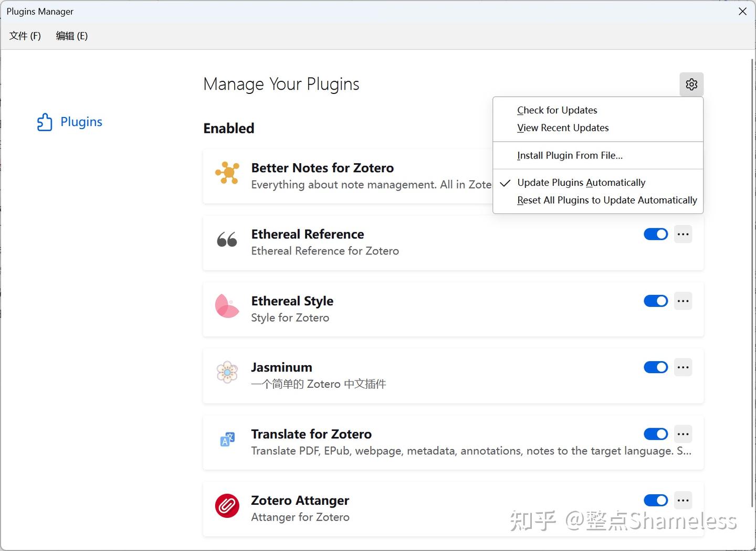The image size is (756, 551).
Task: Open the Zotero Attanger options menu
Action: [x=683, y=501]
